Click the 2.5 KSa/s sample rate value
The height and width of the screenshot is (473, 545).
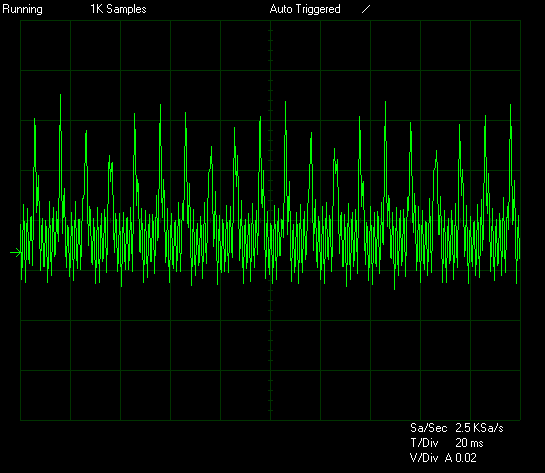click(x=479, y=428)
